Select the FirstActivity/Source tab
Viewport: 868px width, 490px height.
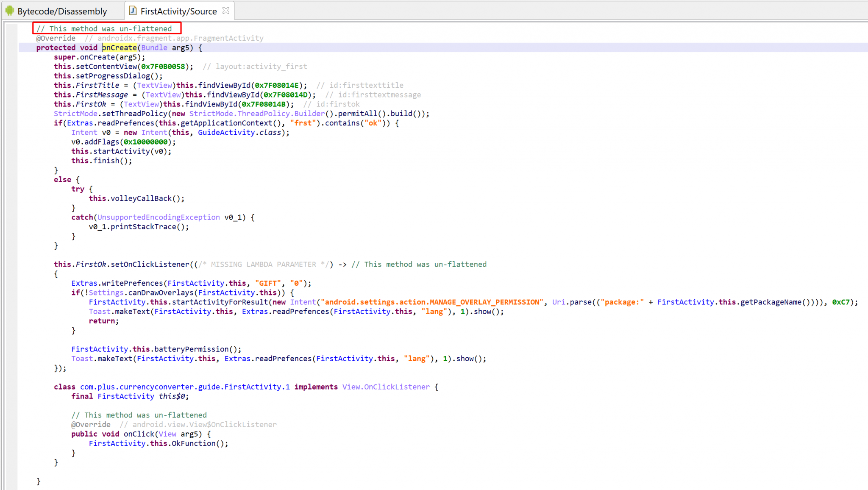178,11
